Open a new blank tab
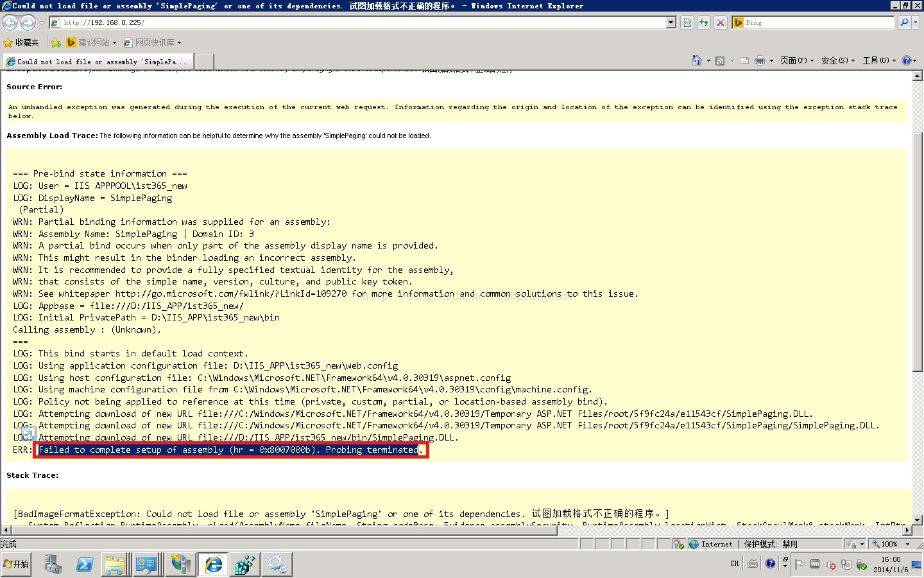The width and height of the screenshot is (924, 578). point(204,62)
